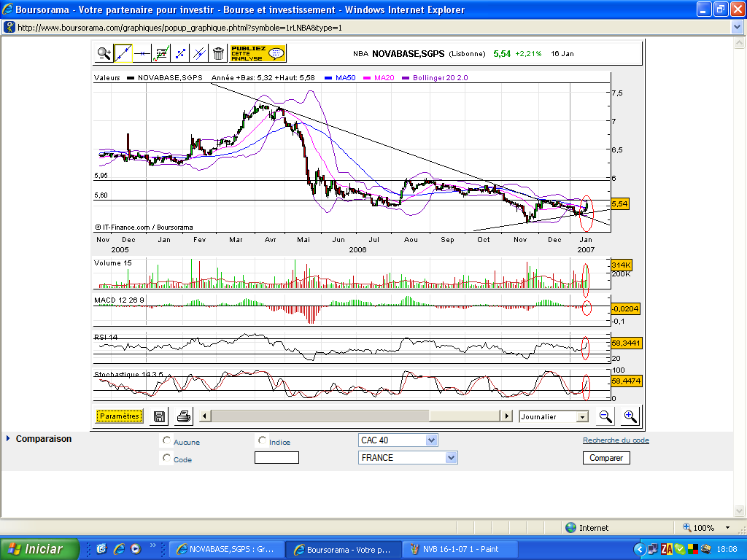Click the +2,21% change value
Viewport: 747px width, 560px height.
tap(528, 54)
